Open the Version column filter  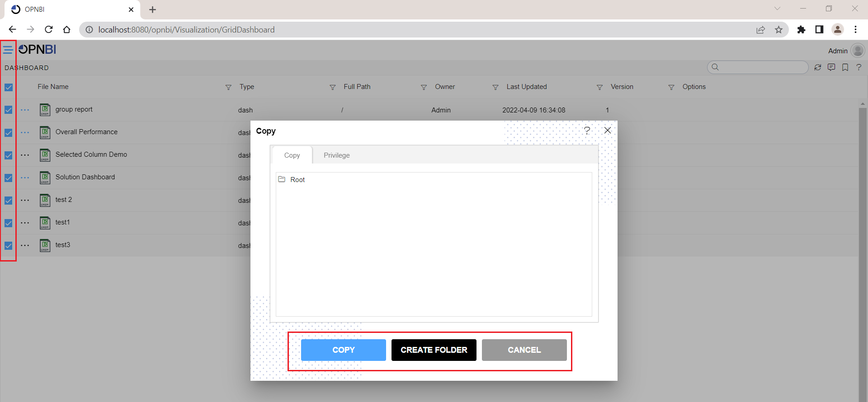671,87
